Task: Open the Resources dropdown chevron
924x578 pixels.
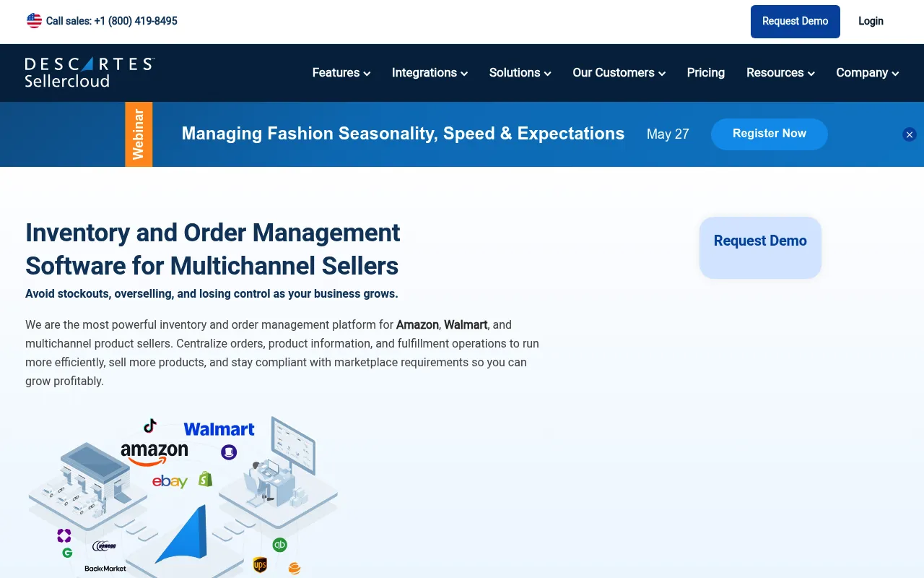Action: (811, 74)
